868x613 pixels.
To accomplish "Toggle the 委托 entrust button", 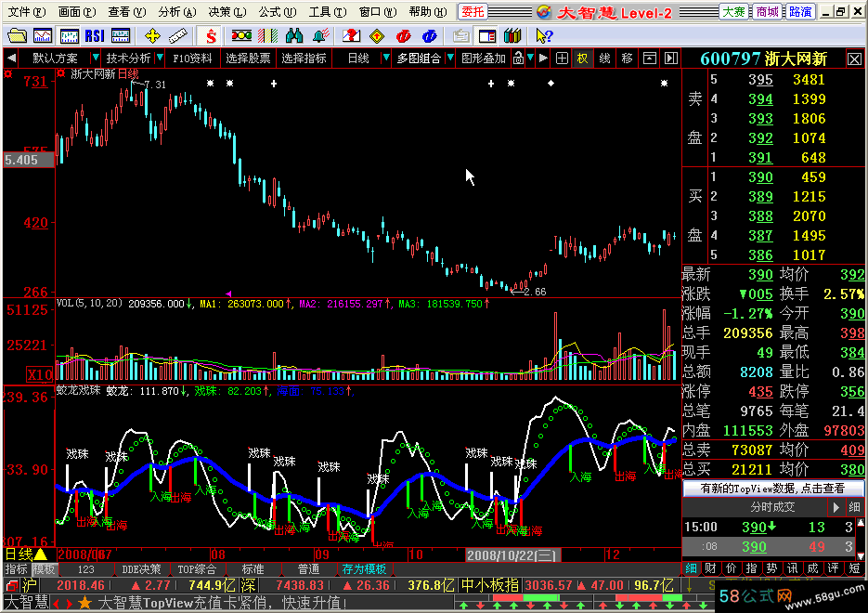I will (x=473, y=12).
